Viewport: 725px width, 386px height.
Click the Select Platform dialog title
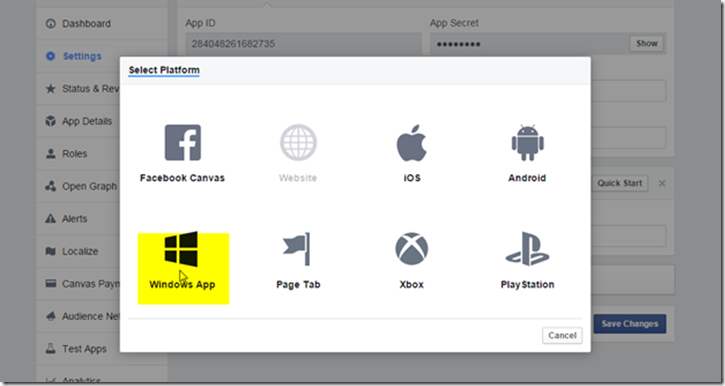(x=164, y=70)
